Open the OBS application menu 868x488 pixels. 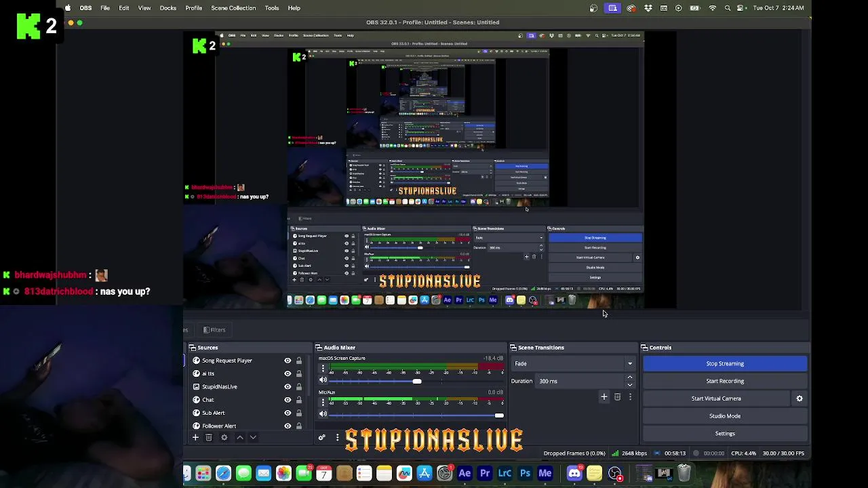(x=85, y=8)
